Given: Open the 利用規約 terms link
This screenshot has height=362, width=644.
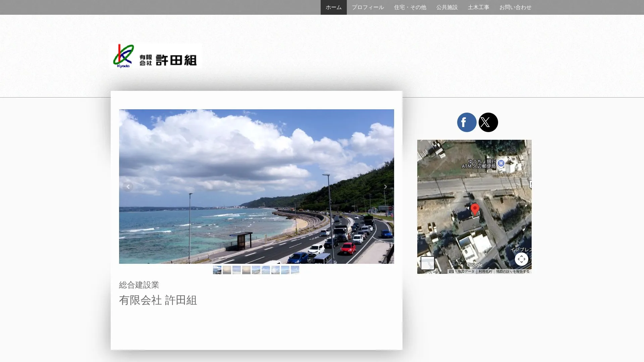Looking at the screenshot, I should tap(485, 271).
